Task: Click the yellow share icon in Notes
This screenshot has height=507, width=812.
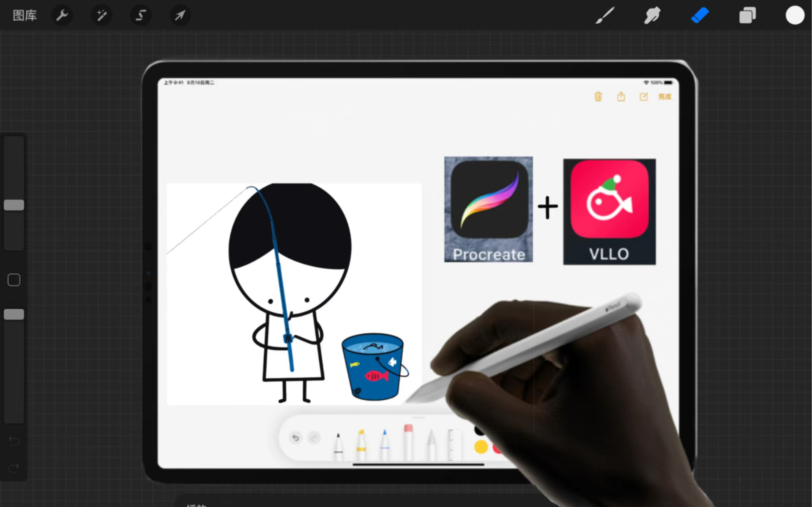Action: tap(621, 97)
